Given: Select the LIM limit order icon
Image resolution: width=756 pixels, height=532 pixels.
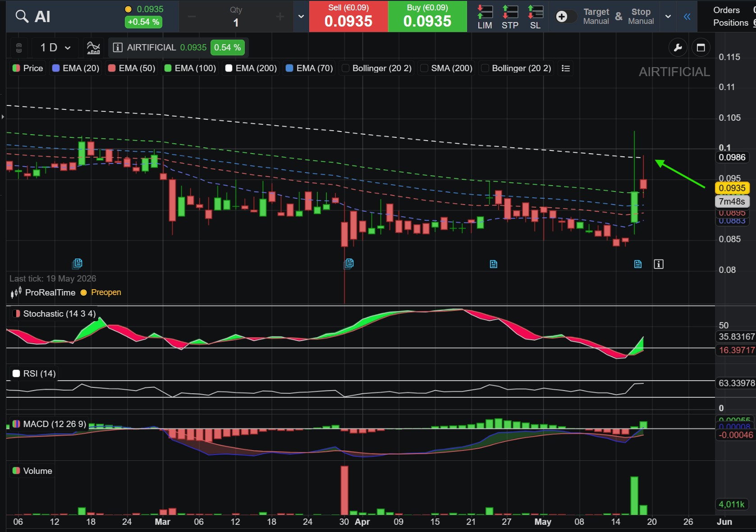Looking at the screenshot, I should [x=485, y=17].
